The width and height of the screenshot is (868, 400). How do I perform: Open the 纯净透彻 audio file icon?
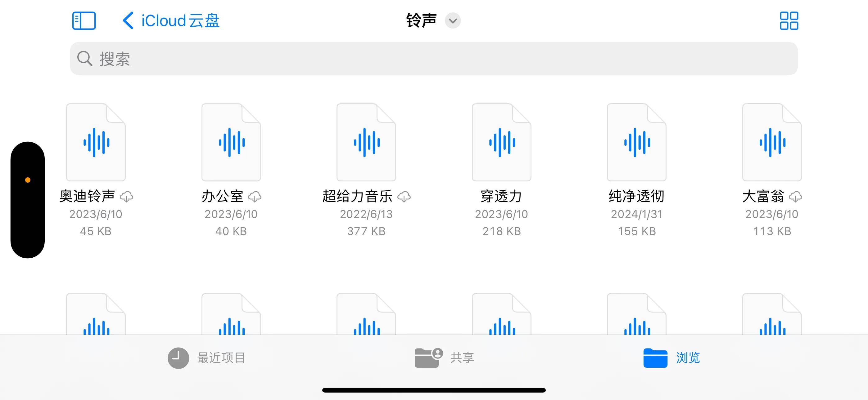coord(637,142)
